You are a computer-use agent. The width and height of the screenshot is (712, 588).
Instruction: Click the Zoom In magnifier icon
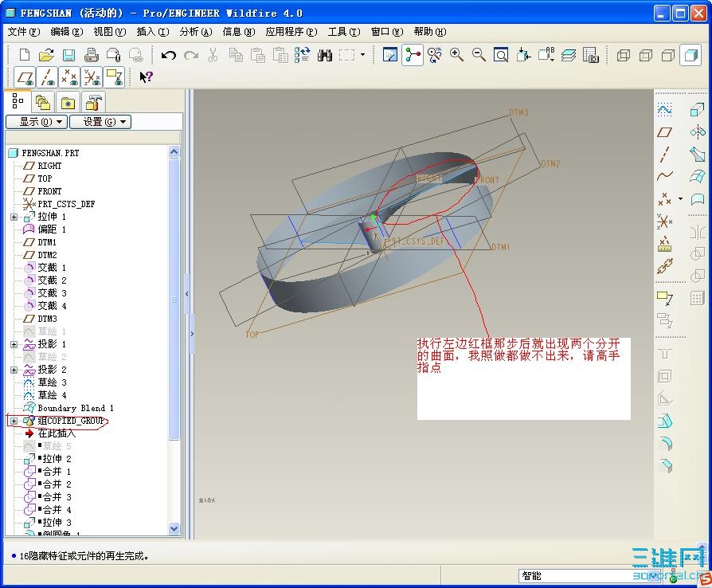[x=456, y=55]
